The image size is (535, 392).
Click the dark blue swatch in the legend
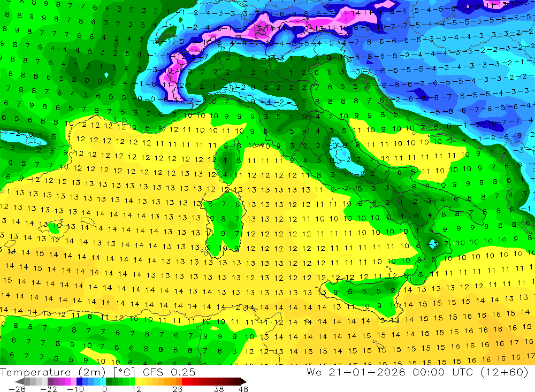[x=79, y=381]
